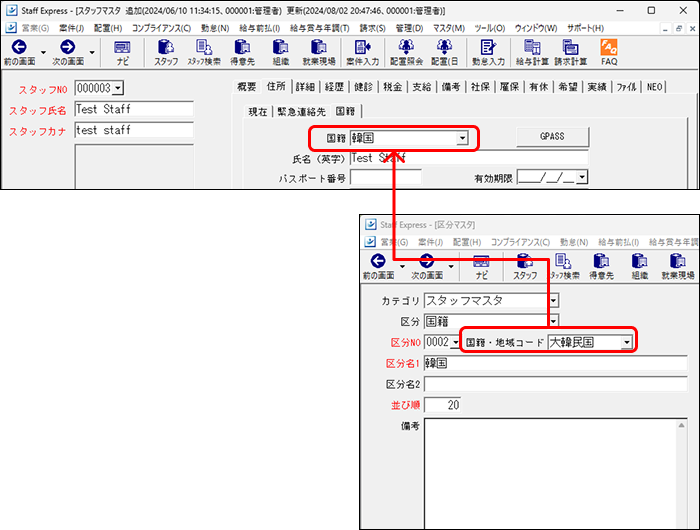Open the FAQ toolbar icon

click(608, 51)
